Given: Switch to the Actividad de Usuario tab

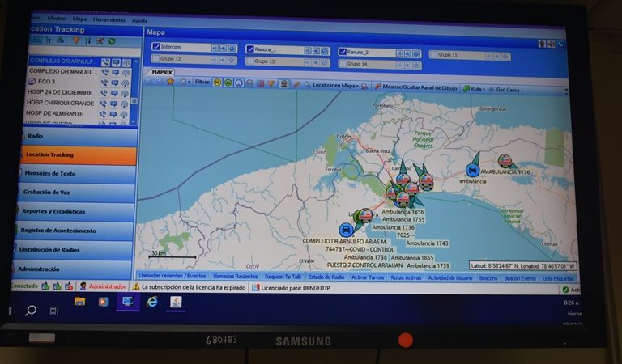Looking at the screenshot, I should click(449, 278).
